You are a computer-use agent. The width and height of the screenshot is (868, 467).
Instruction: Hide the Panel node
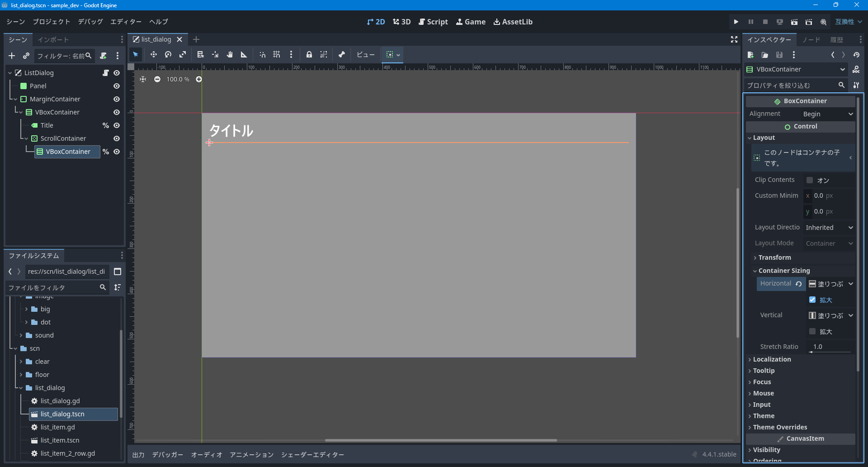(117, 86)
